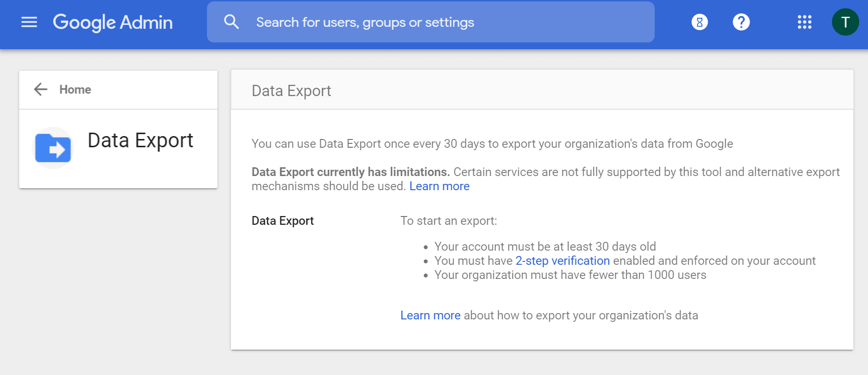Viewport: 868px width, 375px height.
Task: Open the 2-step verification link
Action: pyautogui.click(x=563, y=261)
